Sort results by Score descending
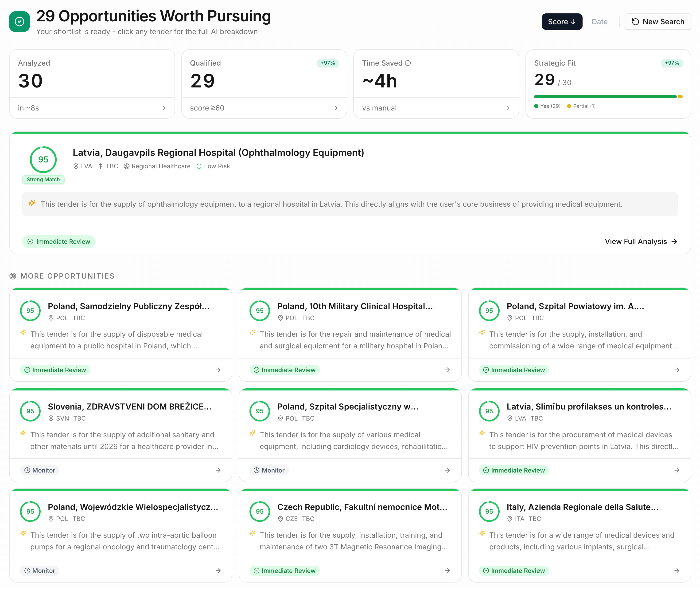The height and width of the screenshot is (591, 700). (562, 22)
